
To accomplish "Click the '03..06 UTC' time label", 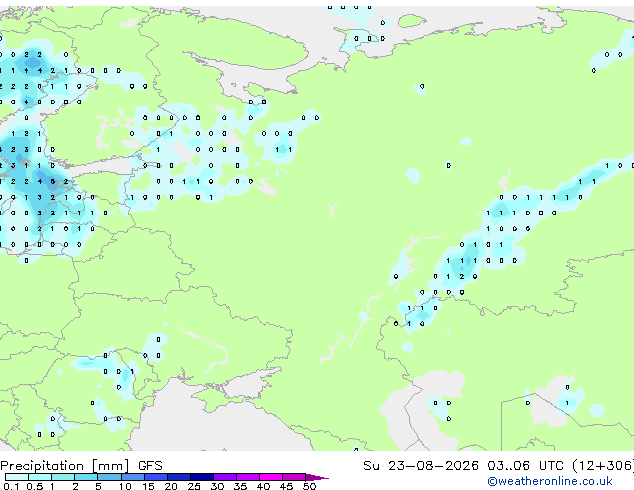I will [x=525, y=466].
